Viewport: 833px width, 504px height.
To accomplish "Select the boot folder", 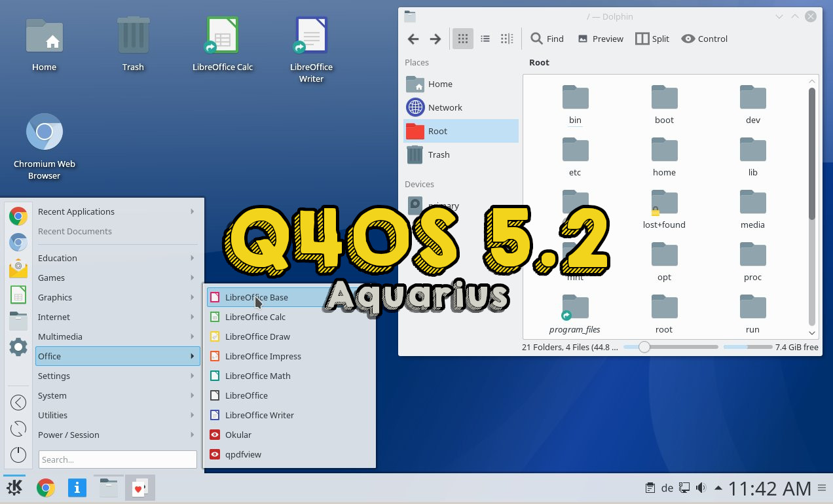I will [664, 104].
